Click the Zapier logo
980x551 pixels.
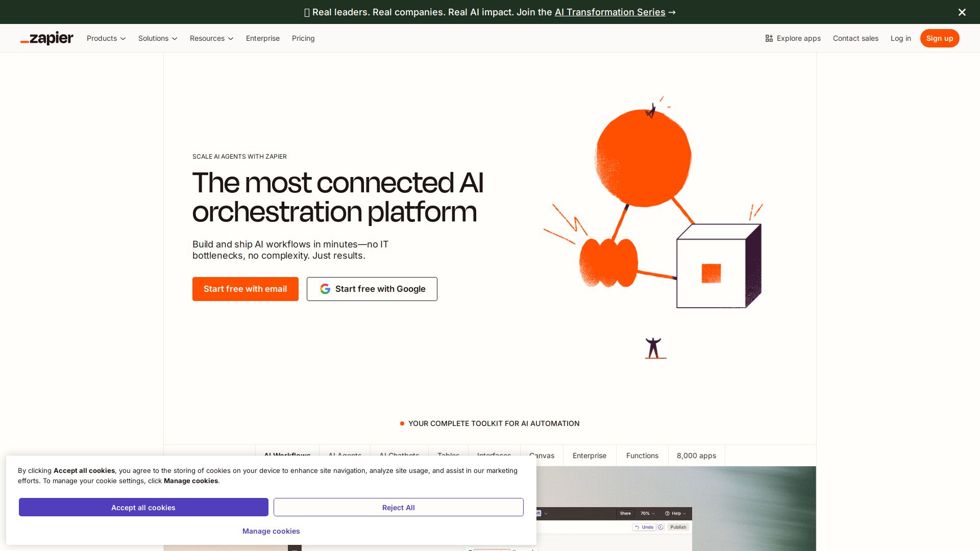pos(46,38)
